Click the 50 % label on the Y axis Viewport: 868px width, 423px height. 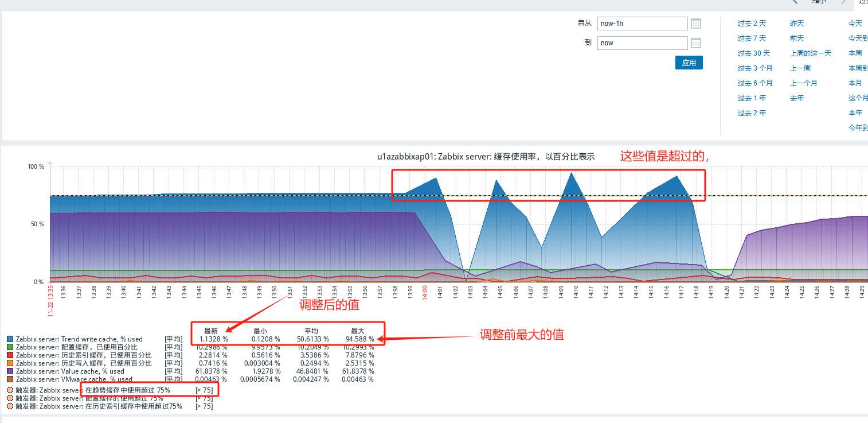tap(37, 224)
